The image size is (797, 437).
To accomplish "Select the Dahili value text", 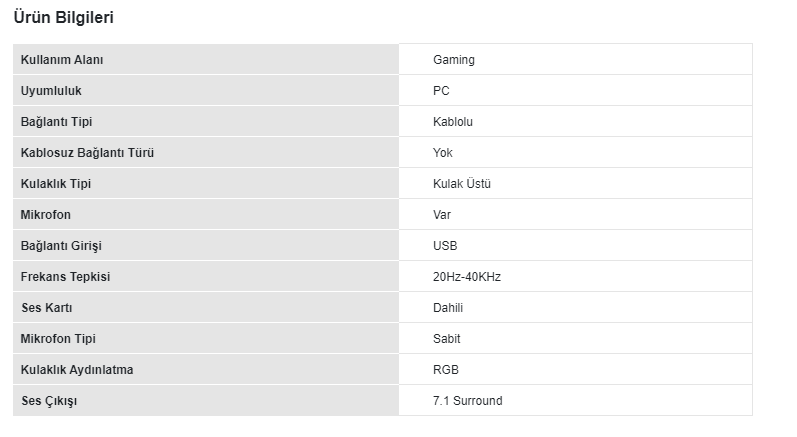I will [448, 308].
